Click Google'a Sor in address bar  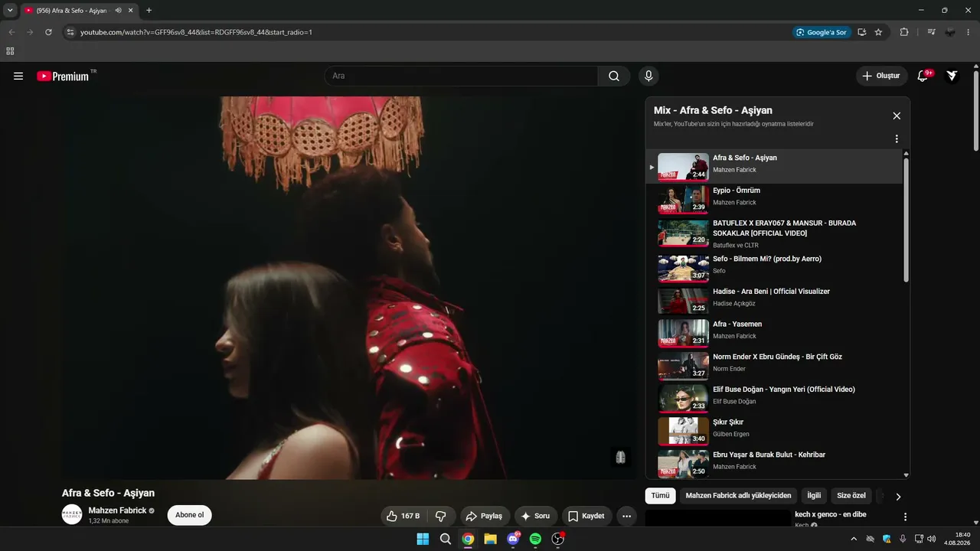(822, 32)
